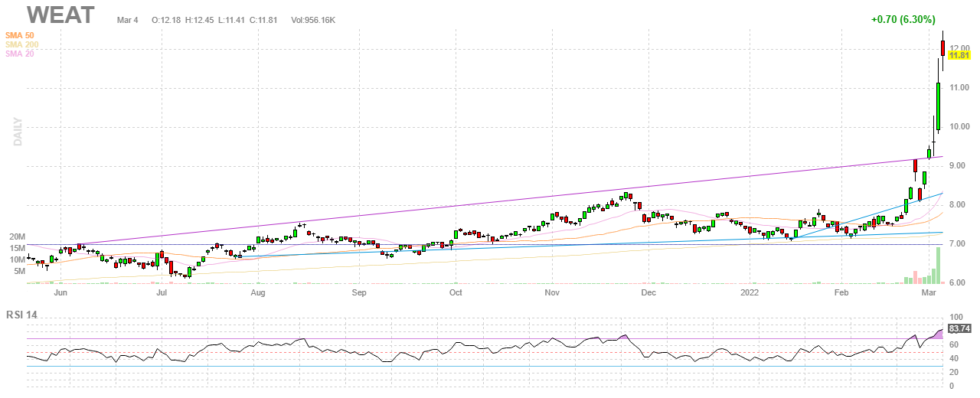Click the latest red candlestick near 12.00
Screen dimensions: 980x398
(942, 48)
